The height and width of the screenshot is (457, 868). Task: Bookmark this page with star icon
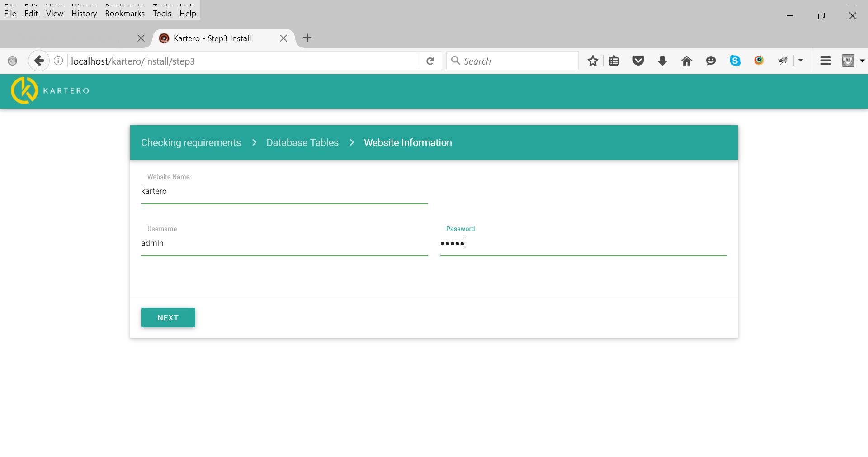[593, 61]
